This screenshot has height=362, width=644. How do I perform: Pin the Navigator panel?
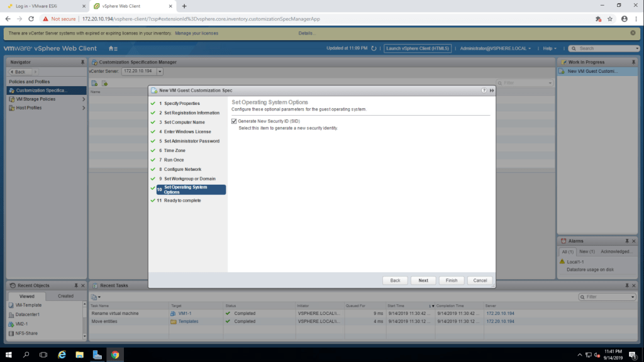pos(82,62)
